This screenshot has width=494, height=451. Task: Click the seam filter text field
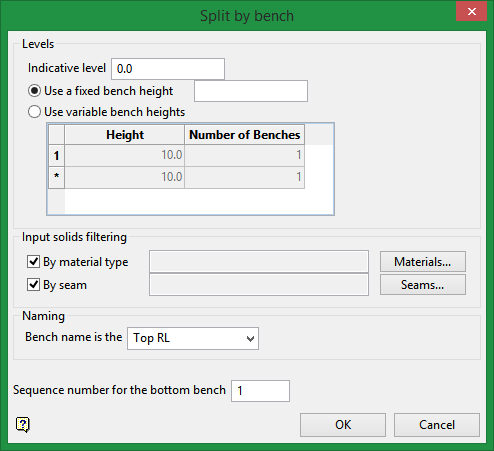pyautogui.click(x=259, y=285)
